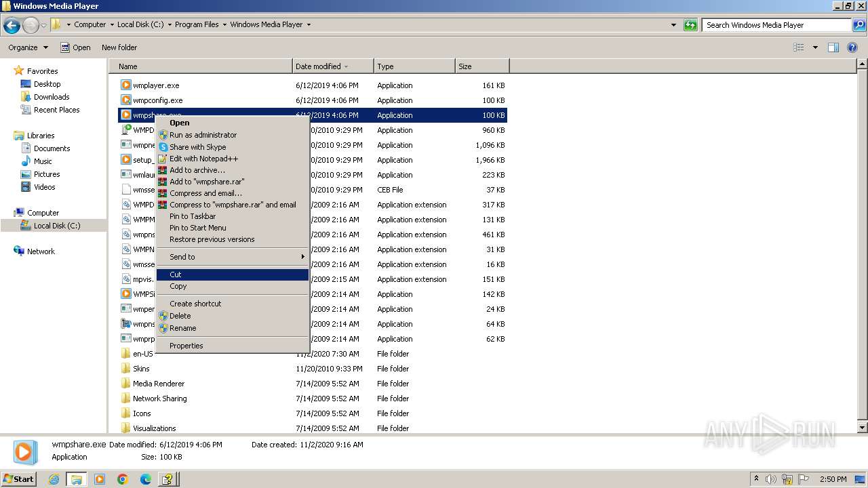Click the WMPSideShowGadget application icon at 142 KB

pyautogui.click(x=125, y=294)
